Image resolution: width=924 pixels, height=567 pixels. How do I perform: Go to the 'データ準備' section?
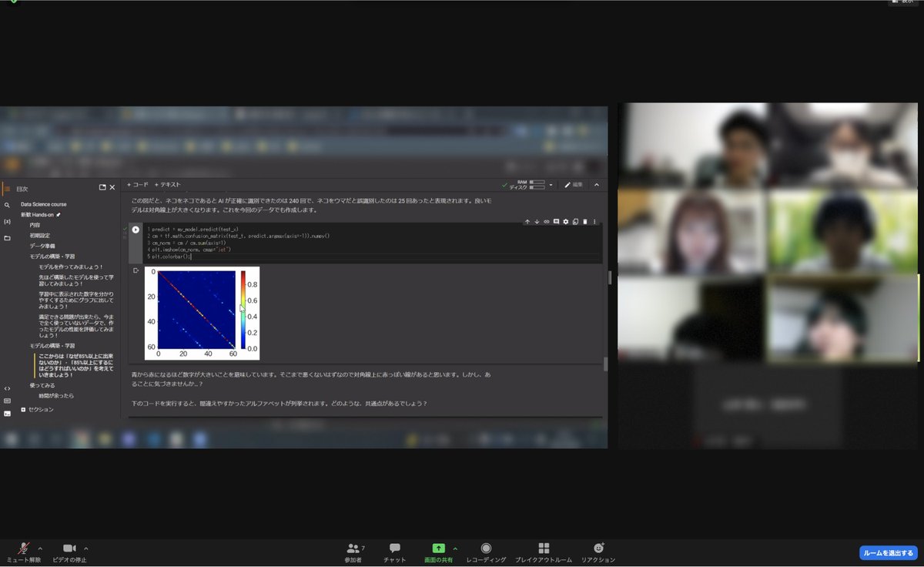(42, 245)
